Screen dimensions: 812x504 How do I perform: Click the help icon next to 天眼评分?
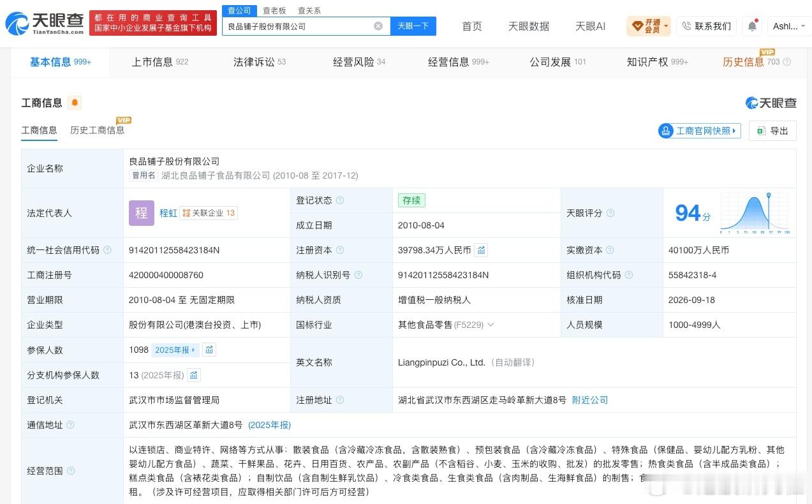point(610,213)
